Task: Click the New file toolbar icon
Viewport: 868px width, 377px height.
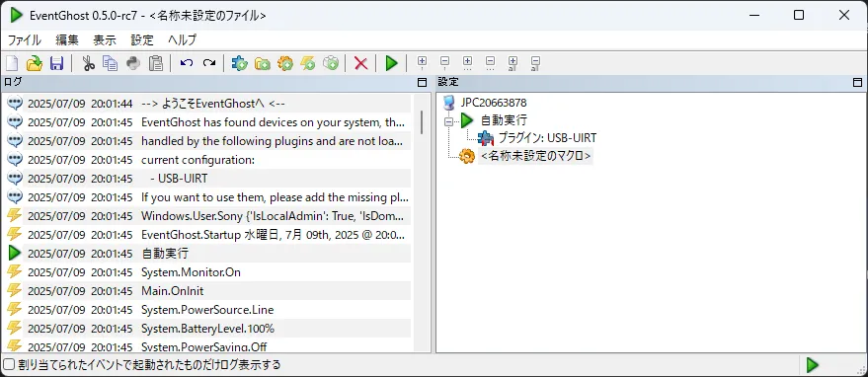Action: [12, 63]
